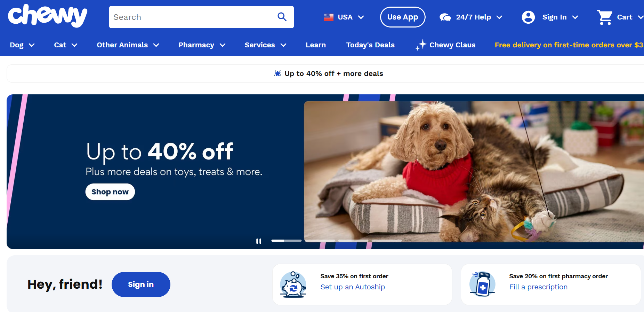Click the Autoship piggy bank icon
The height and width of the screenshot is (312, 644).
293,284
